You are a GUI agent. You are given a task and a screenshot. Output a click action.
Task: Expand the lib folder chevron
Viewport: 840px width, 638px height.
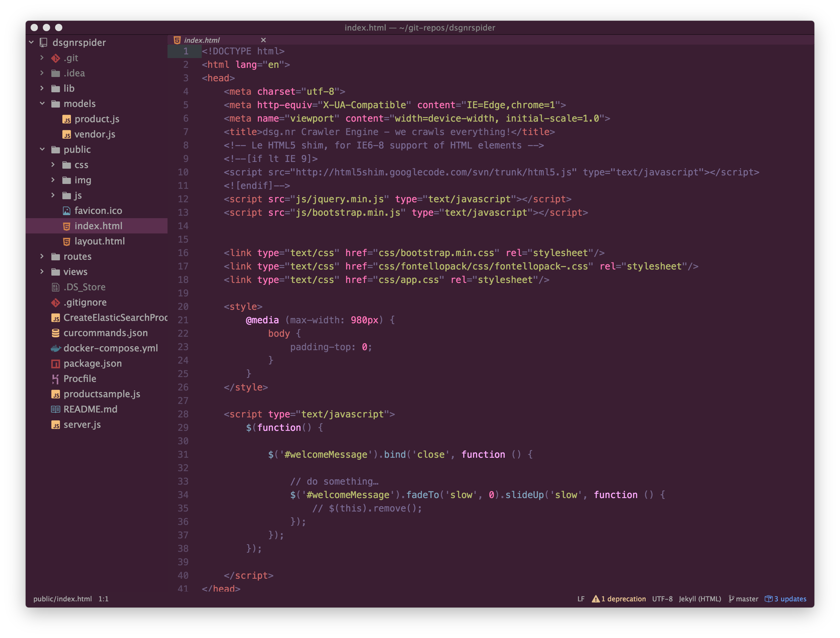coord(42,88)
